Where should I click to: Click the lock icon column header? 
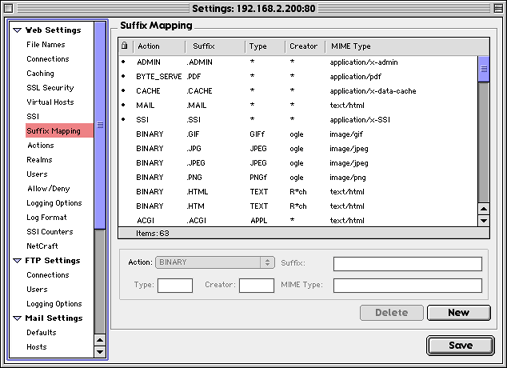pyautogui.click(x=125, y=46)
